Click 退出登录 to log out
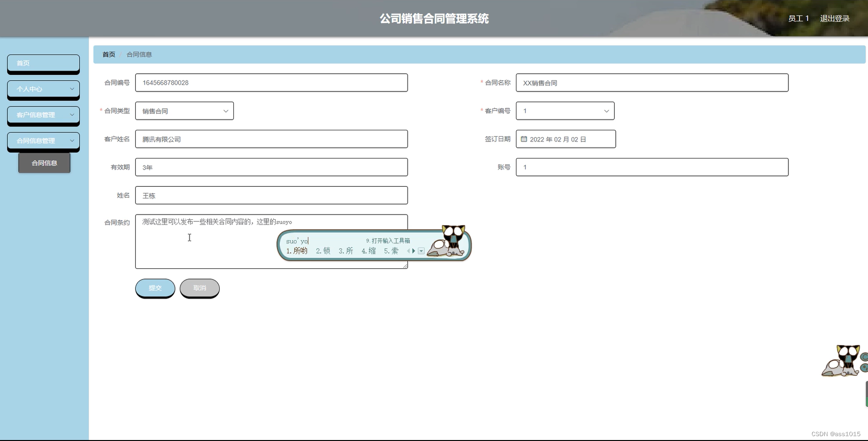 click(x=834, y=18)
